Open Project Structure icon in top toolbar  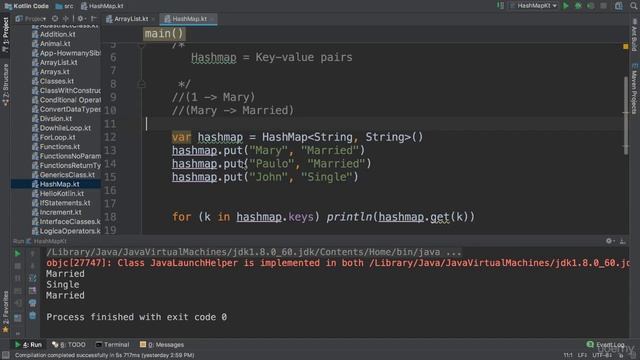619,6
